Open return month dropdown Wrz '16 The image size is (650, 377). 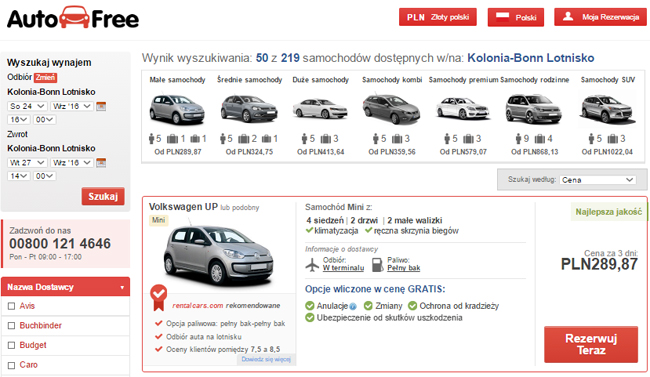tap(72, 163)
